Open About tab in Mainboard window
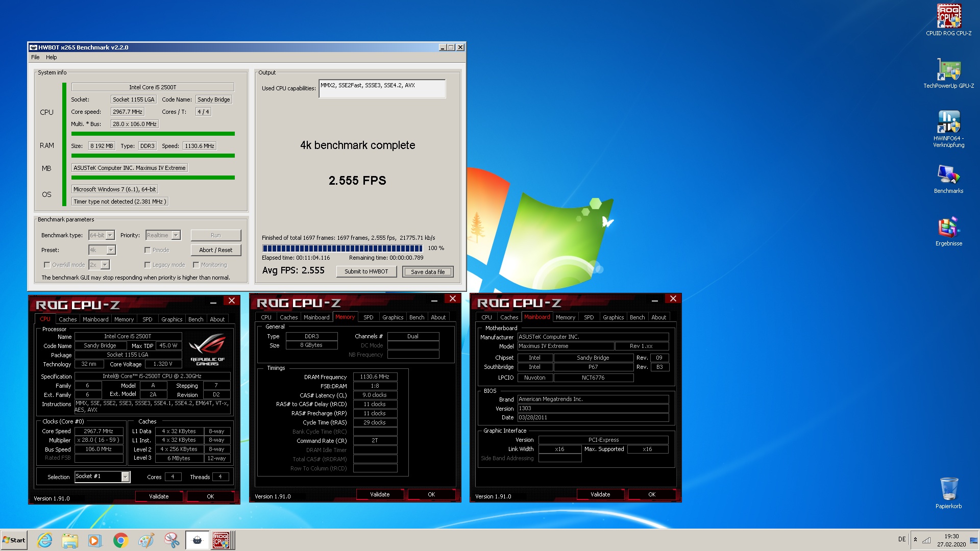980x551 pixels. coord(658,317)
